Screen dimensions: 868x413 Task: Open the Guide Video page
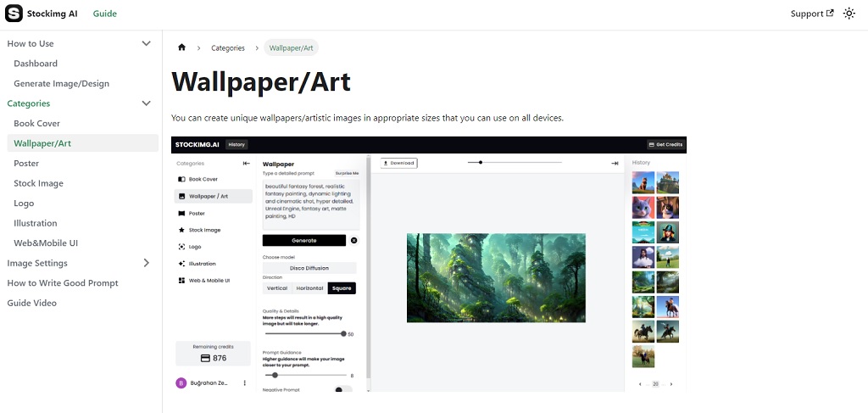tap(31, 303)
